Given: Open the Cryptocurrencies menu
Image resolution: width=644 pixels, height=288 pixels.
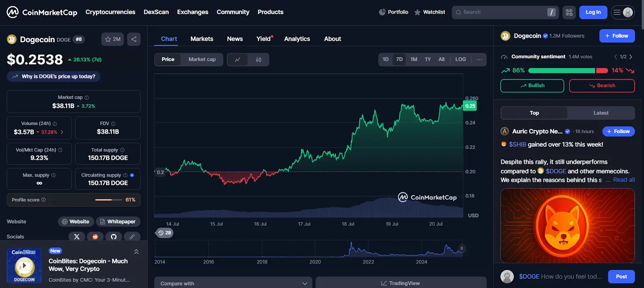Looking at the screenshot, I should pyautogui.click(x=110, y=12).
